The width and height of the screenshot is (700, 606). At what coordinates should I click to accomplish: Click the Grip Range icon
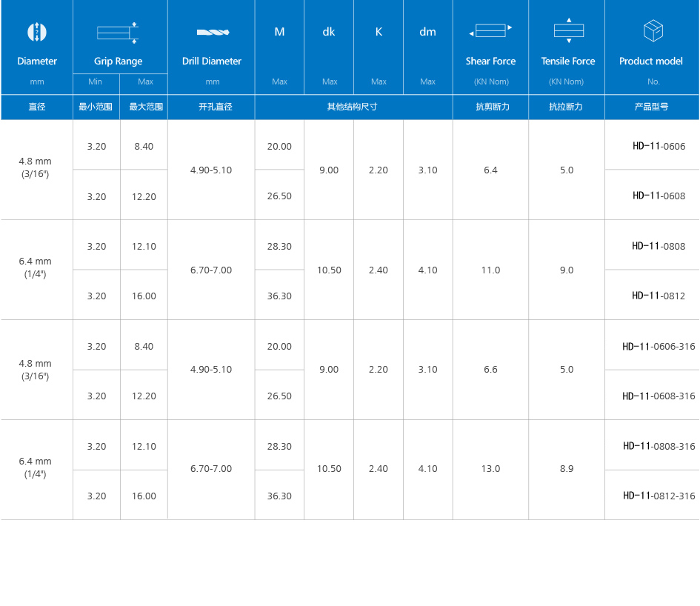click(x=118, y=32)
